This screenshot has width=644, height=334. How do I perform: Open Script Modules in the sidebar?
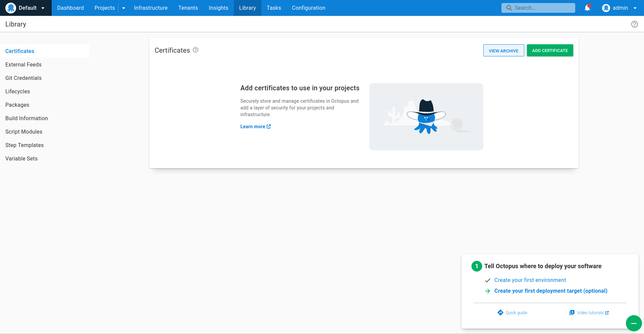[45, 132]
